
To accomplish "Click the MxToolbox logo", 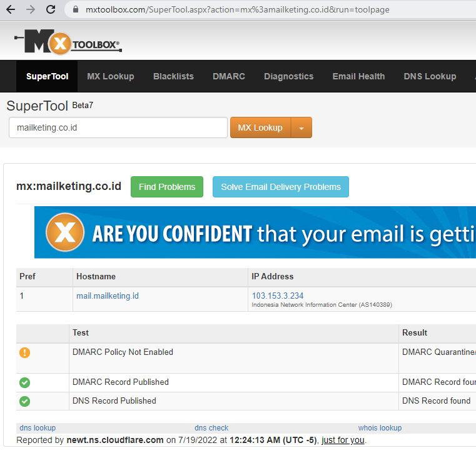I will tap(68, 42).
